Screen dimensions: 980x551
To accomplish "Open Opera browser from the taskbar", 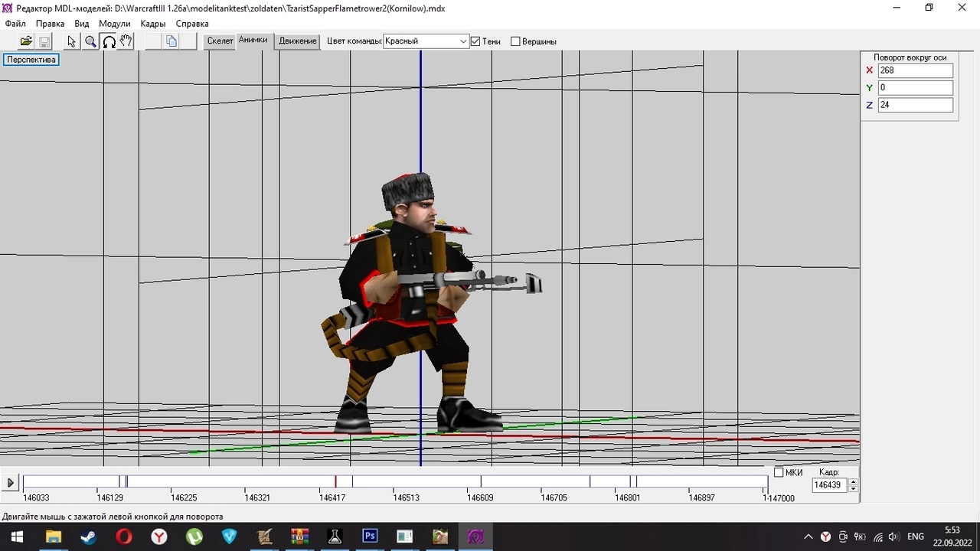I will (123, 536).
